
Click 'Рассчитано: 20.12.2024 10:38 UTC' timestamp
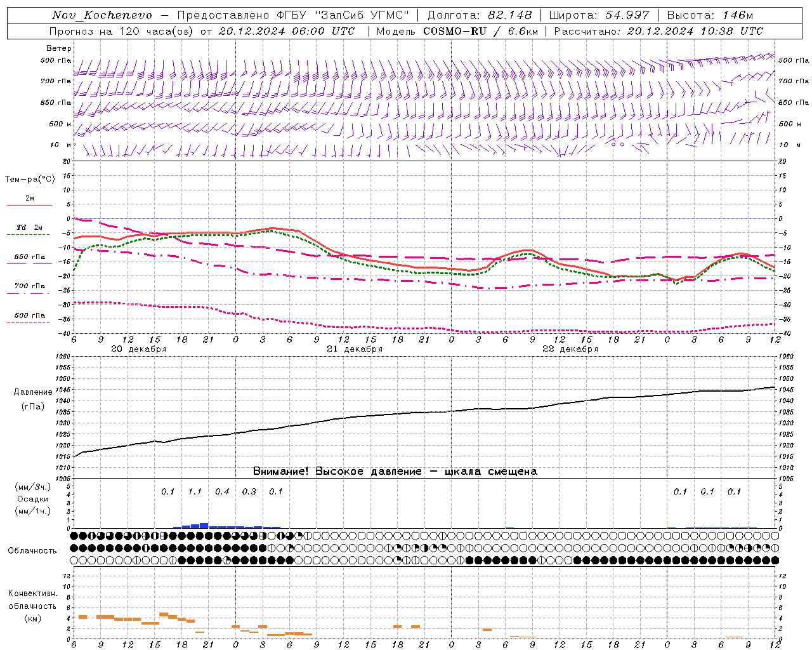point(658,31)
